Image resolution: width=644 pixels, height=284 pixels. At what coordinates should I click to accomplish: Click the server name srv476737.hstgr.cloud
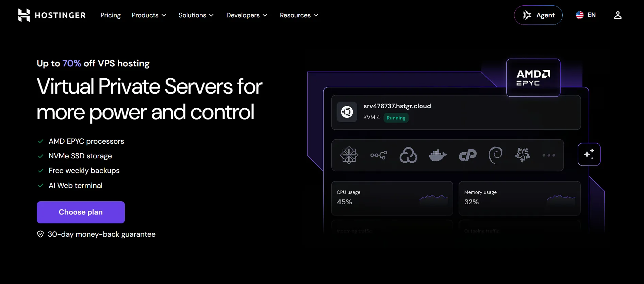tap(397, 106)
